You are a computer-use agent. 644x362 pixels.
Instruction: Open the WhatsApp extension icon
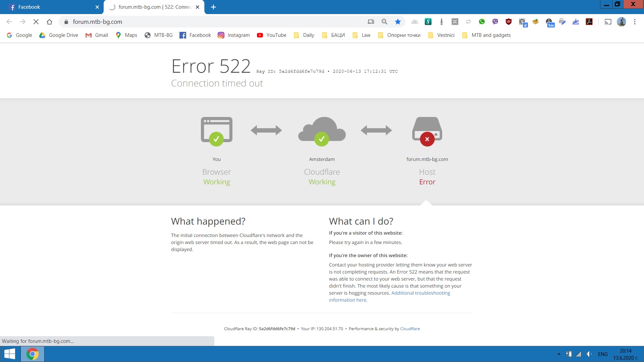point(482,22)
